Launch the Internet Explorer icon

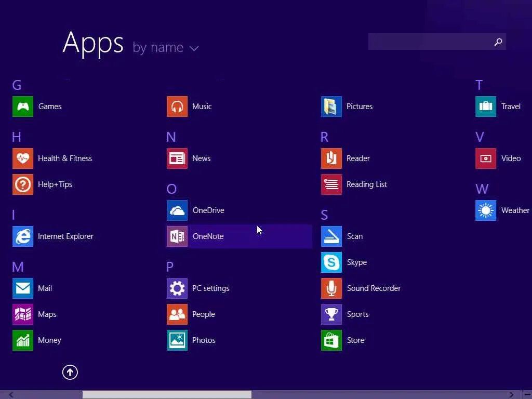[x=23, y=236]
